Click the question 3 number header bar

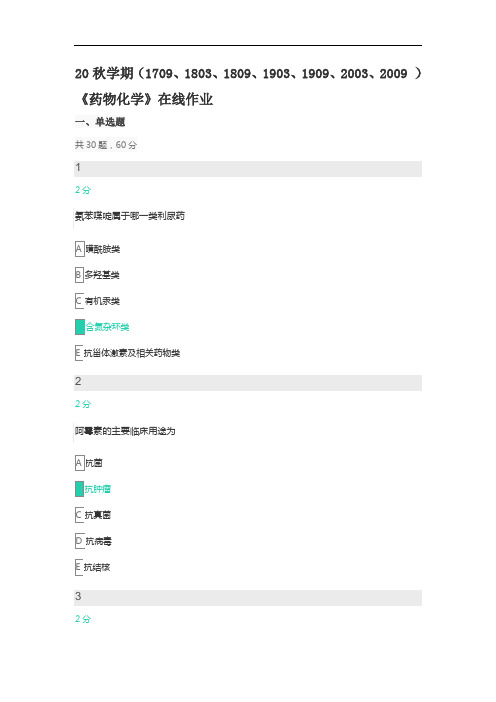248,598
